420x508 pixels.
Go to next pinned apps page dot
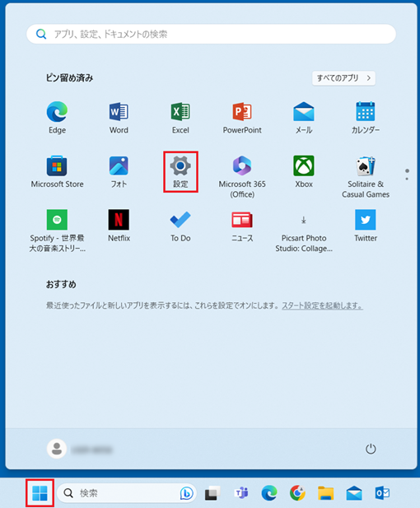tap(407, 179)
